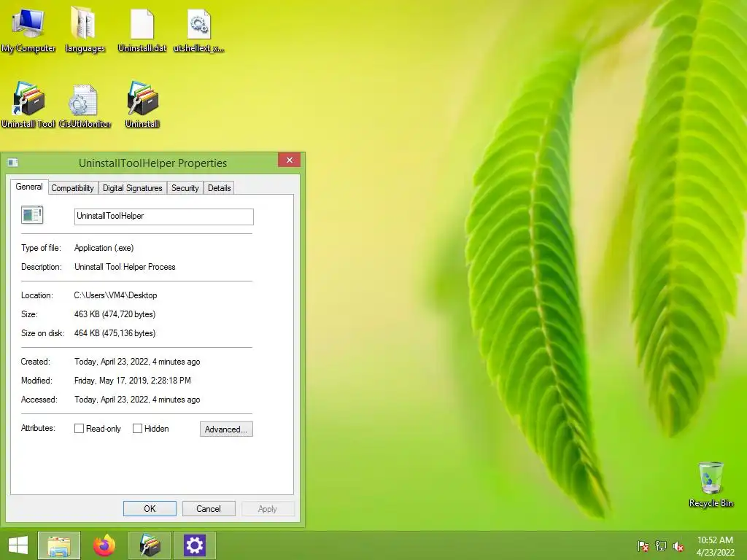Switch to the General tab
Screen dimensions: 747x560
tap(29, 187)
